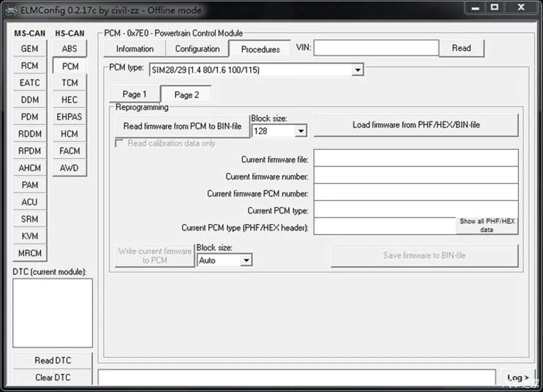Click the Current firmware PCM number field
This screenshot has height=392, width=543.
(x=416, y=192)
